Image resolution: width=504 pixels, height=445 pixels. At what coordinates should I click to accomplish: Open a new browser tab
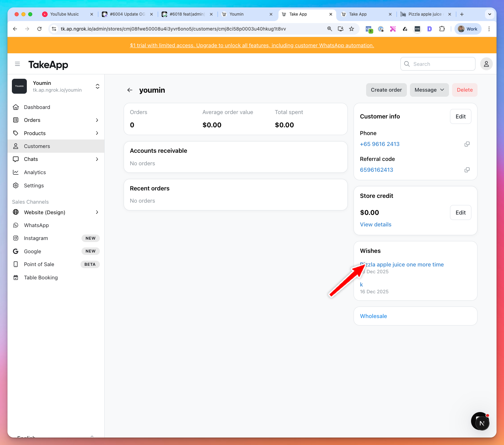(462, 14)
